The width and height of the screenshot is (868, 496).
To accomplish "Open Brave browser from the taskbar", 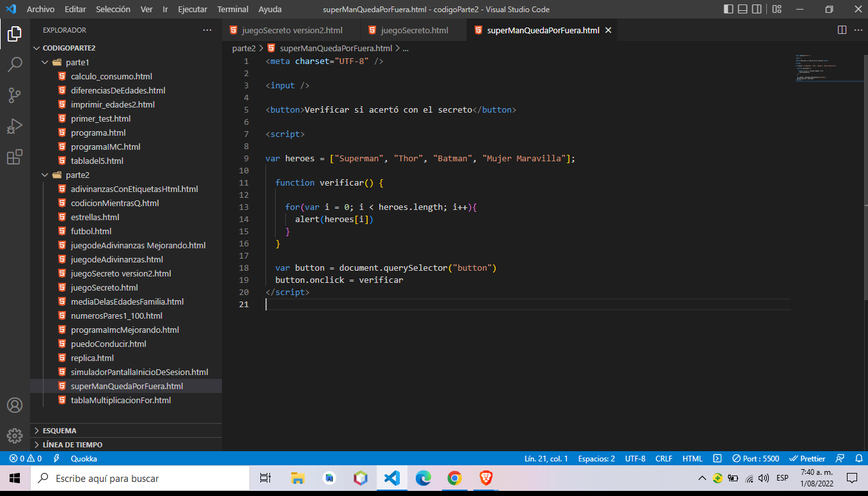I will pyautogui.click(x=486, y=478).
